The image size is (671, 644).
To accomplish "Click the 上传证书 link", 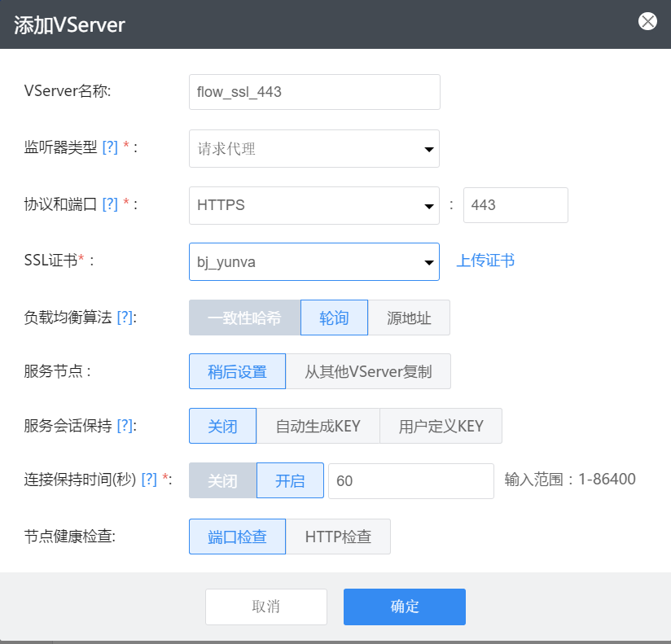I will coord(485,261).
